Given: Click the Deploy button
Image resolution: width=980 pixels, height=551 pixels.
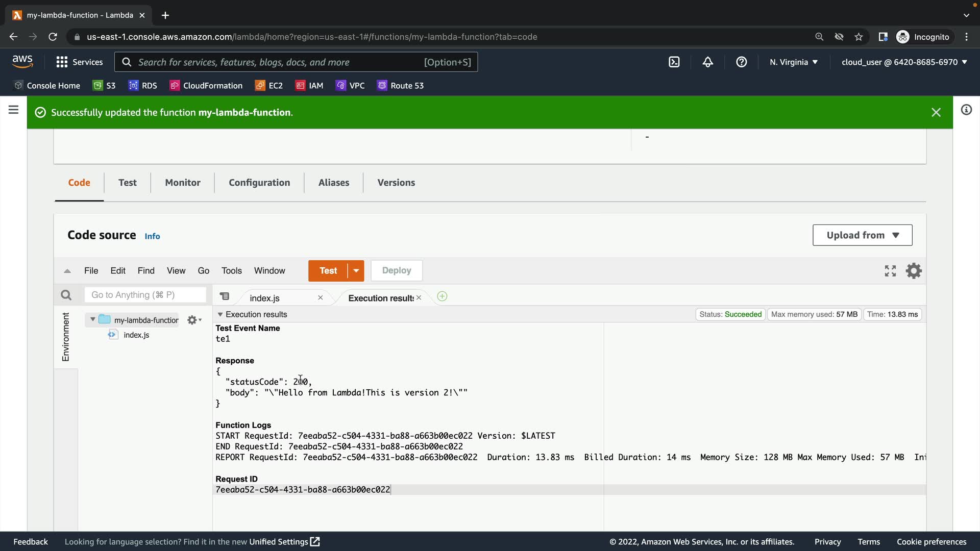Looking at the screenshot, I should (x=396, y=271).
